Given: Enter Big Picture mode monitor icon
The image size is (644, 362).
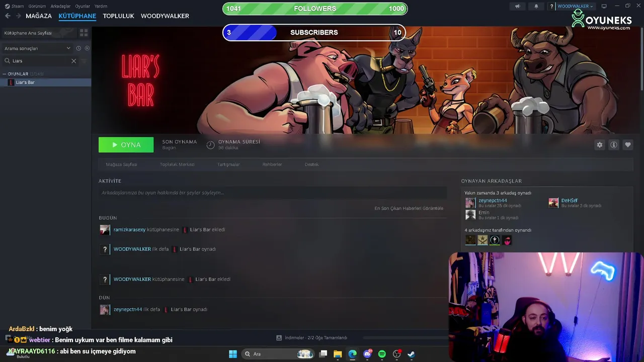Looking at the screenshot, I should click(x=604, y=6).
